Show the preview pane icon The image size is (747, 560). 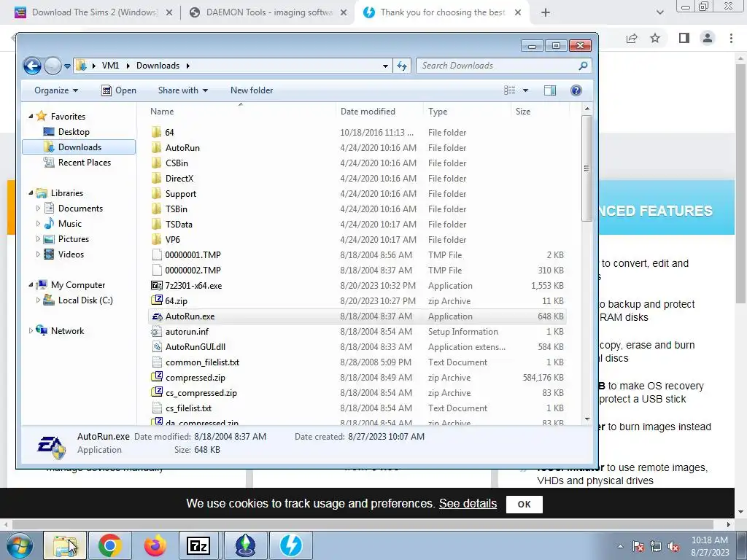pyautogui.click(x=550, y=90)
